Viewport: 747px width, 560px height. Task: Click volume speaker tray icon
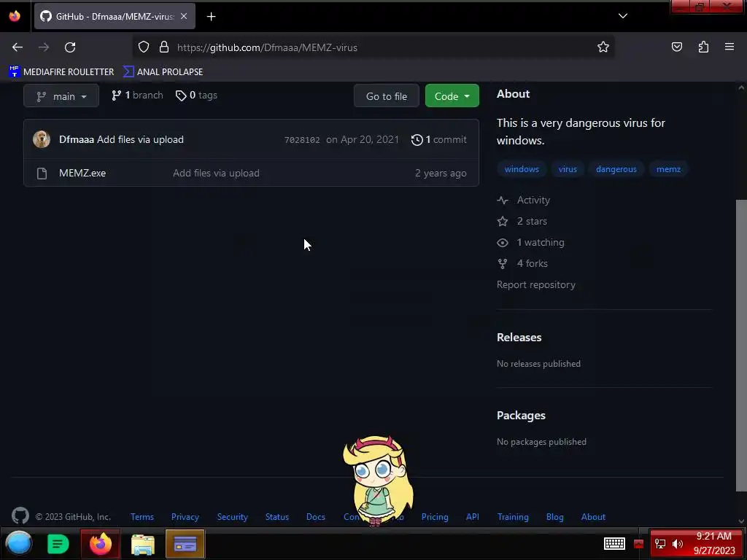click(x=678, y=544)
